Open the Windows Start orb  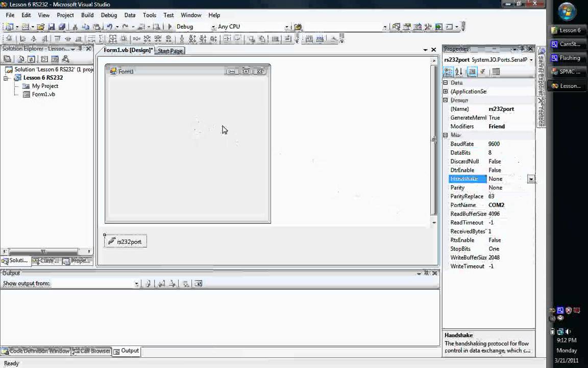point(567,12)
